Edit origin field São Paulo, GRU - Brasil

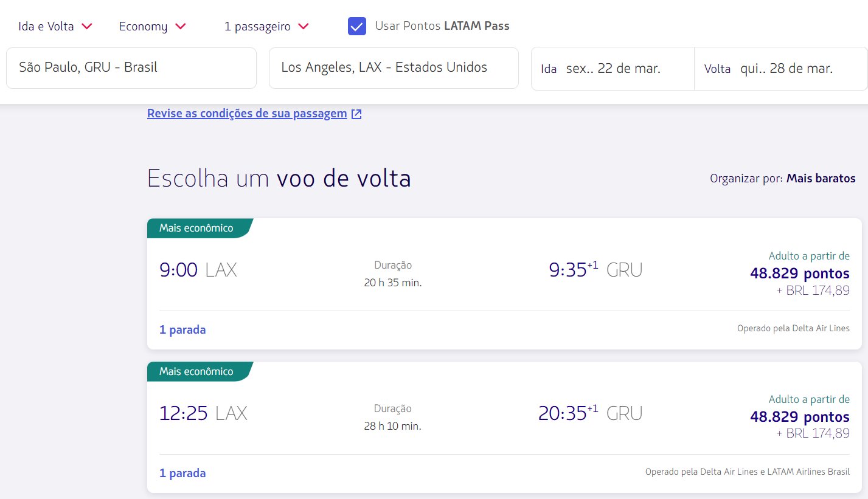[131, 68]
